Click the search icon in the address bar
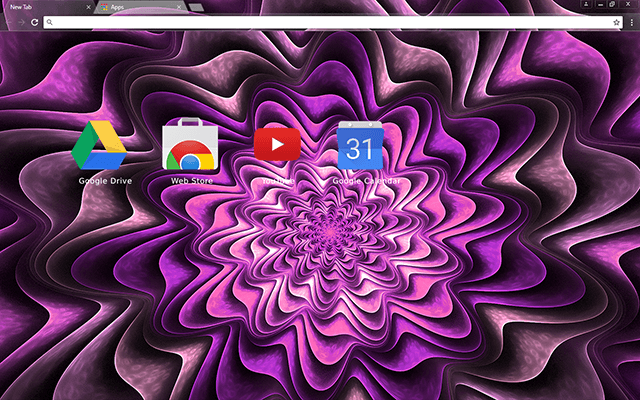 click(49, 22)
